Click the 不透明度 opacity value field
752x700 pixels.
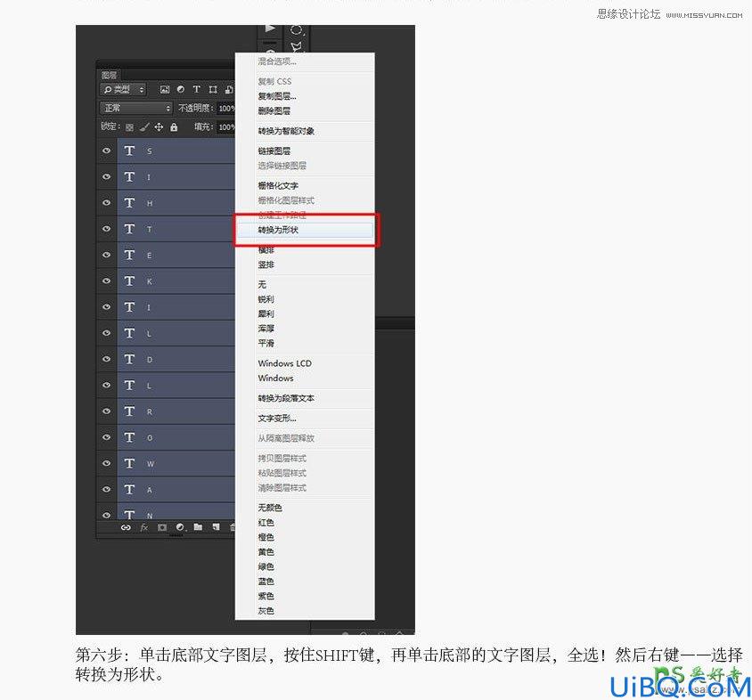(226, 109)
